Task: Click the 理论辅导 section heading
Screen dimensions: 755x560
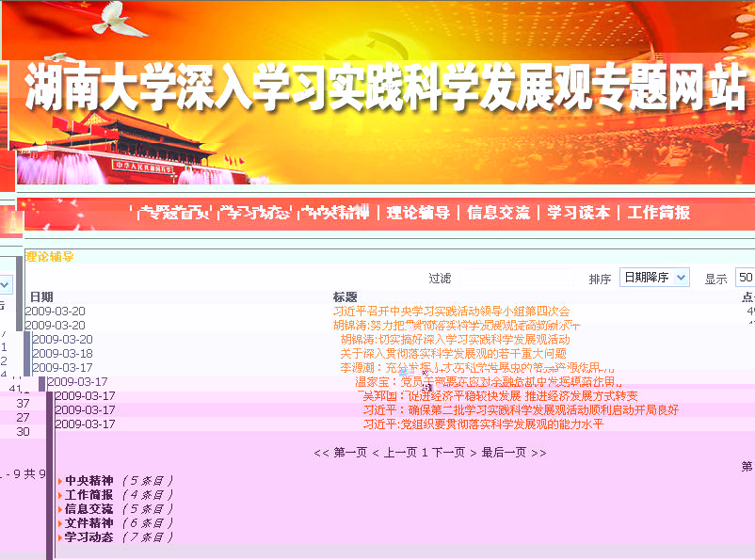Action: click(49, 257)
